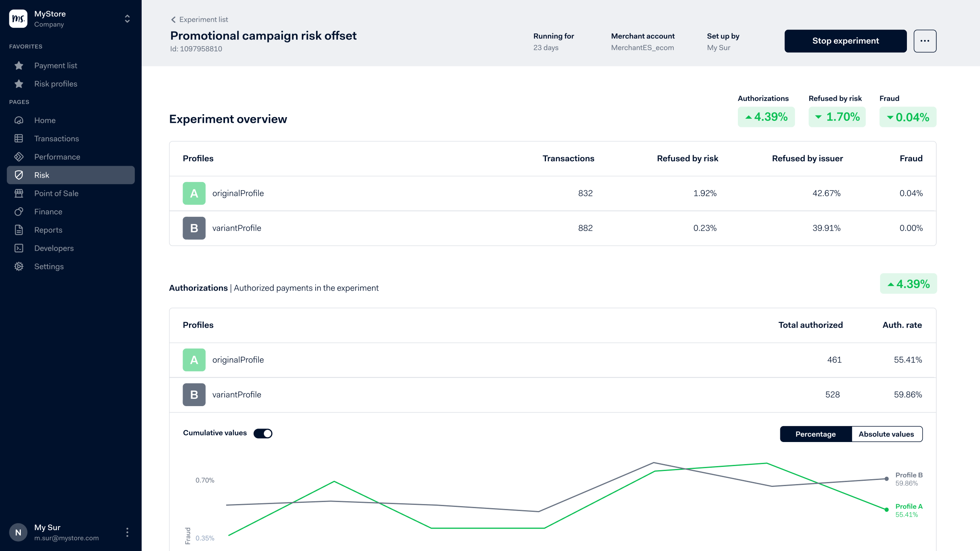The width and height of the screenshot is (980, 551).
Task: Select the Point of Sale icon
Action: pyautogui.click(x=19, y=193)
